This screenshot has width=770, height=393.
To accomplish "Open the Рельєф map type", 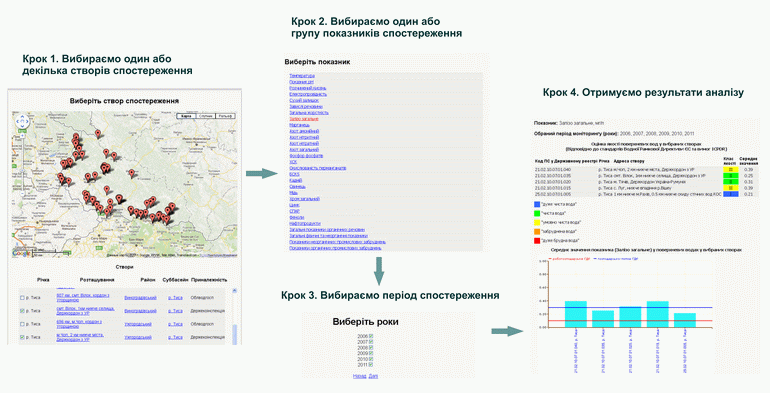I will [225, 116].
